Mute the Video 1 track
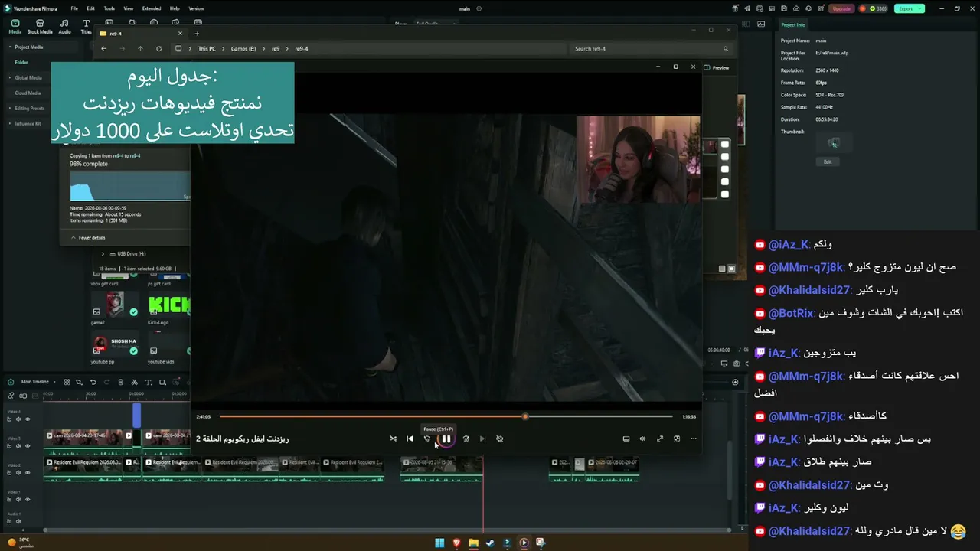This screenshot has width=980, height=551. pyautogui.click(x=20, y=500)
